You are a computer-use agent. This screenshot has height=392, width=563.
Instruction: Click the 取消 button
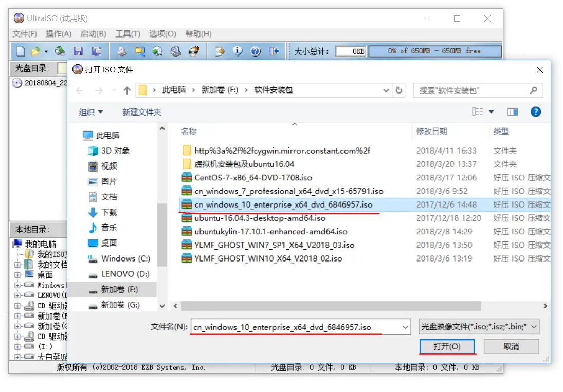pos(511,346)
